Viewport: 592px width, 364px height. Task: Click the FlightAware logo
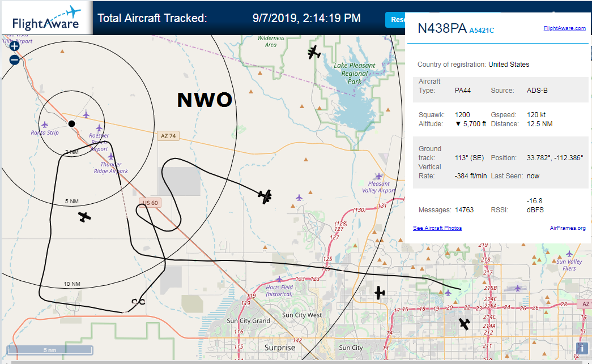47,18
